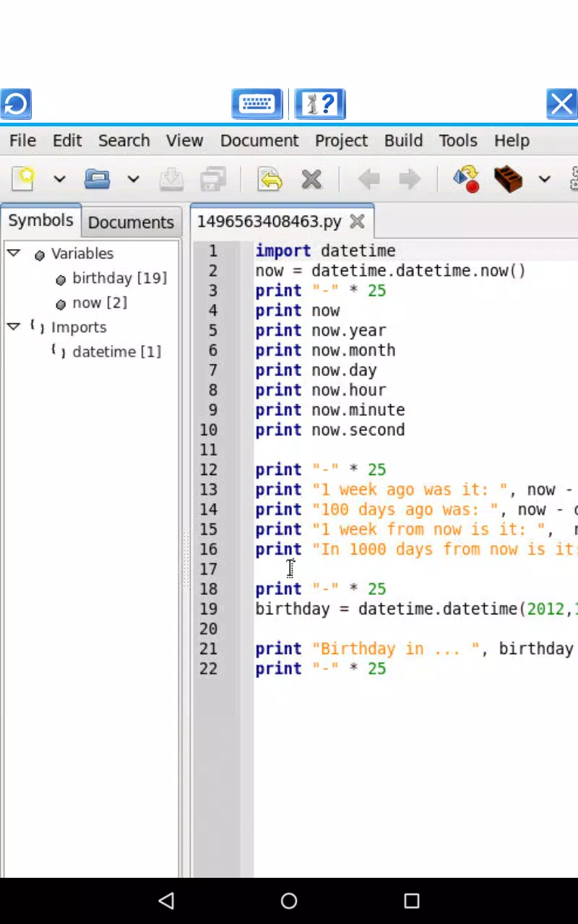Create a new file with toolbar icon
This screenshot has width=578, height=924.
pos(23,178)
